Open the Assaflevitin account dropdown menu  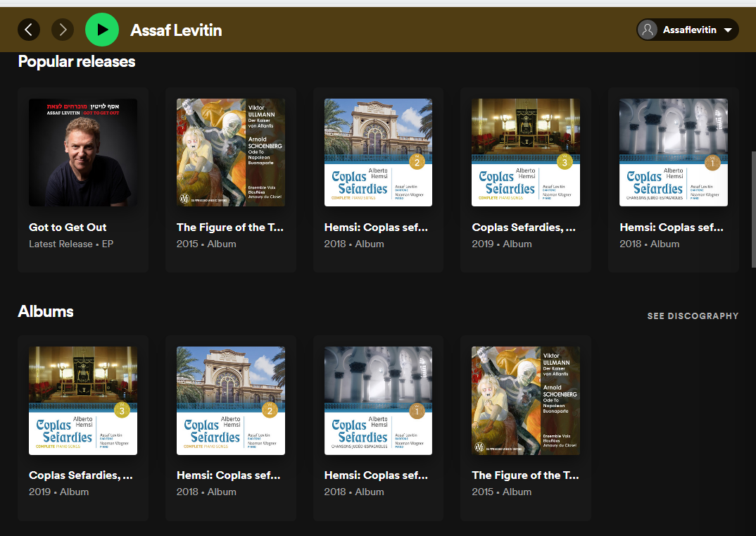click(688, 30)
